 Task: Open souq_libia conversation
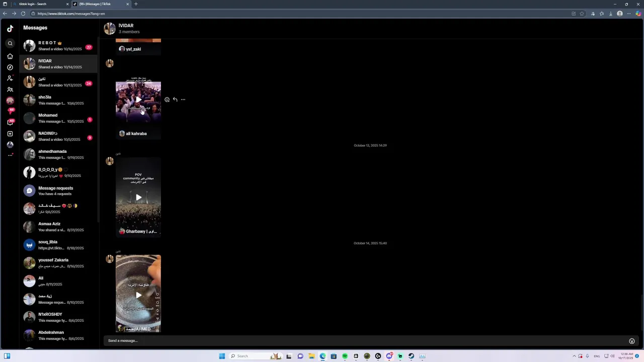click(x=59, y=245)
